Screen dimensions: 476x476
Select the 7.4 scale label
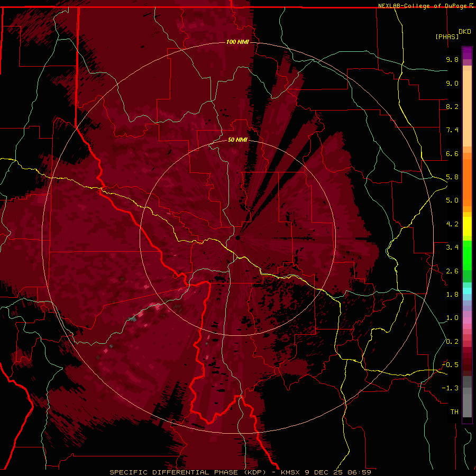tap(452, 130)
